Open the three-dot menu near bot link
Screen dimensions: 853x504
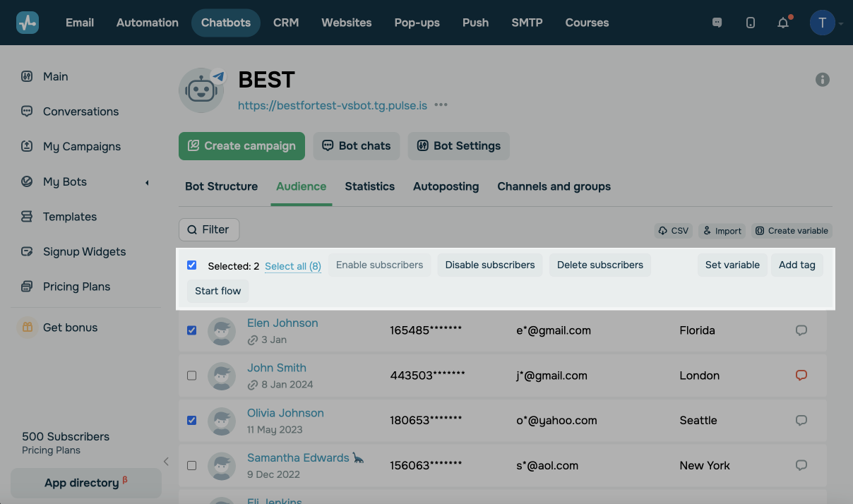[x=441, y=105]
